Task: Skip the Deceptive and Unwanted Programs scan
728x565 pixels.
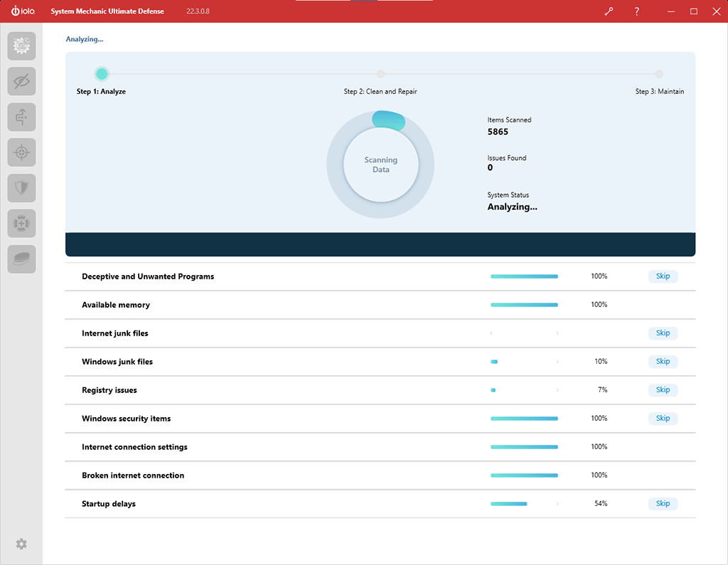Action: [x=663, y=276]
